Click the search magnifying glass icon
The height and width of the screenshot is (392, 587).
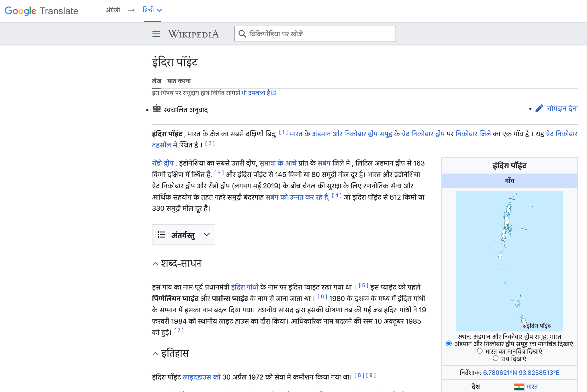click(242, 34)
